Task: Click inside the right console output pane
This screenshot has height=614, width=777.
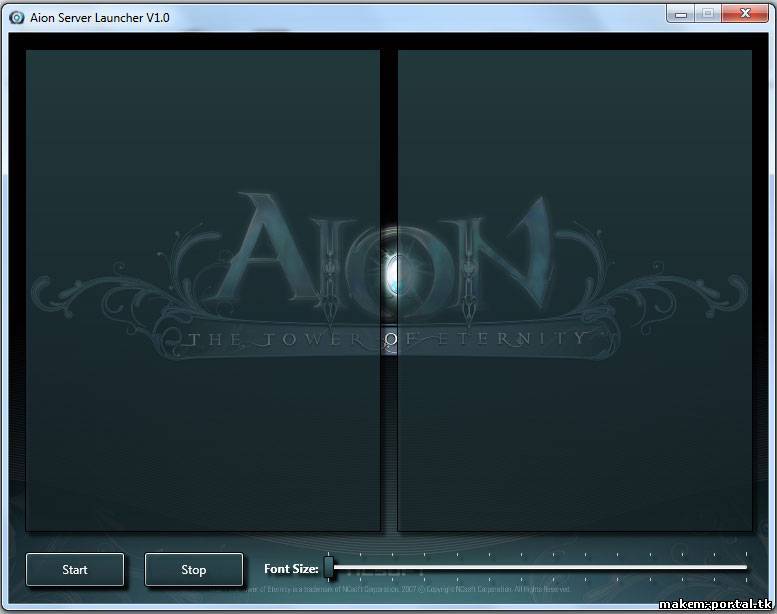Action: tap(575, 290)
